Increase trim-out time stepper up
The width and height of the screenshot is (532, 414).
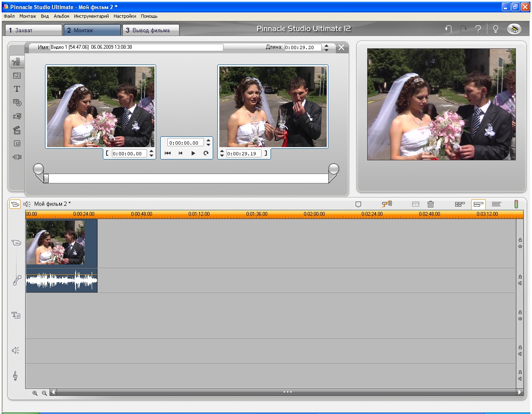222,151
